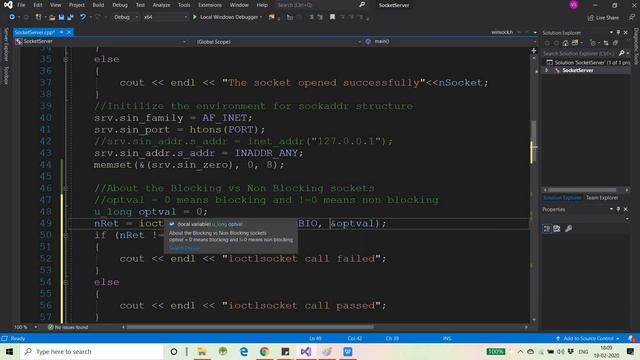Screen dimensions: 640x360
Task: Open the Toolbox side tab
Action: [x=6, y=76]
